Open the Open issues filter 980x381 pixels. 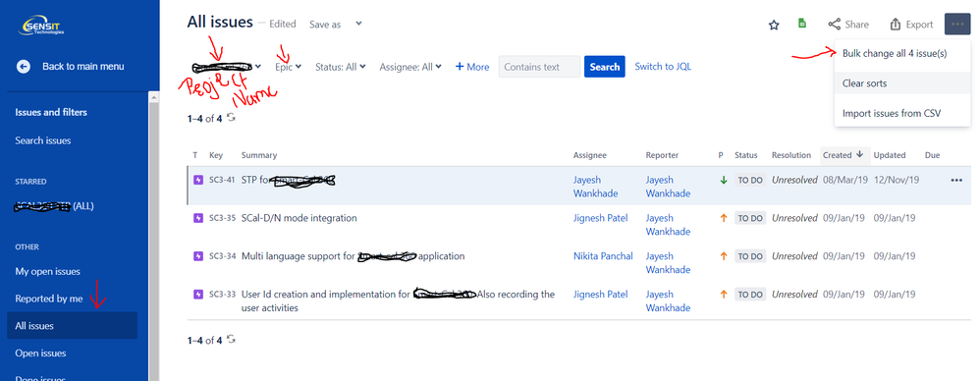coord(40,353)
